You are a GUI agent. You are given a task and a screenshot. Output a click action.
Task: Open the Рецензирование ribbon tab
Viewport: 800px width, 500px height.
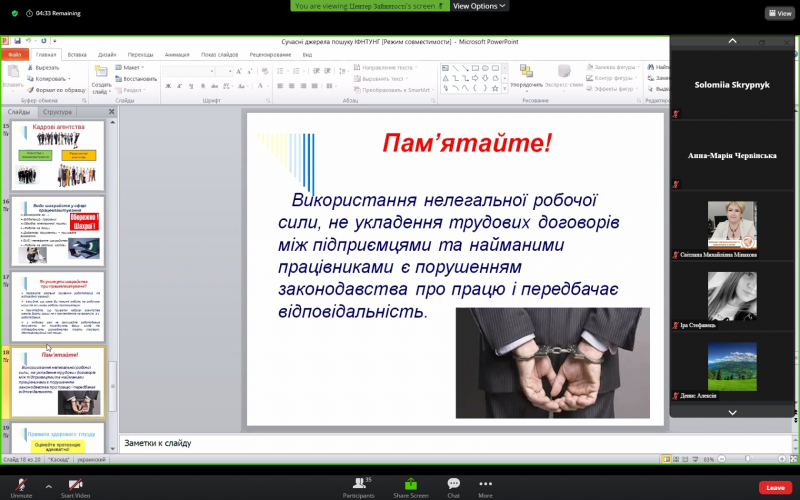[x=270, y=55]
